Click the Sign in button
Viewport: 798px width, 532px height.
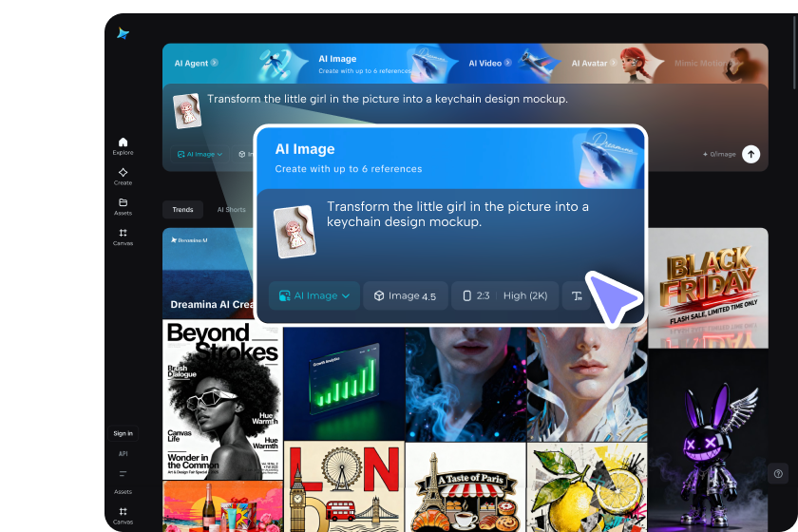[123, 433]
